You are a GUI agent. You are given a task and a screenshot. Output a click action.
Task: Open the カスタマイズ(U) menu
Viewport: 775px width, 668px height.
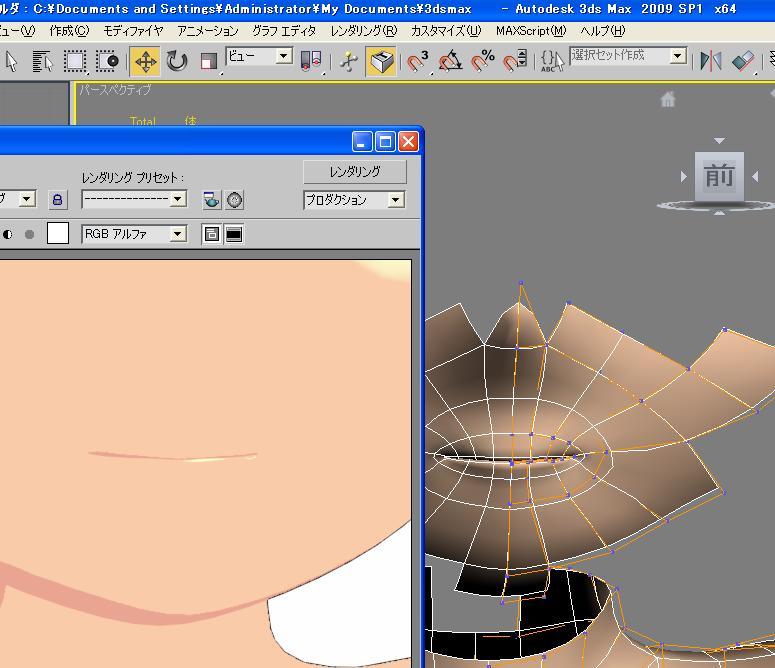(x=446, y=31)
